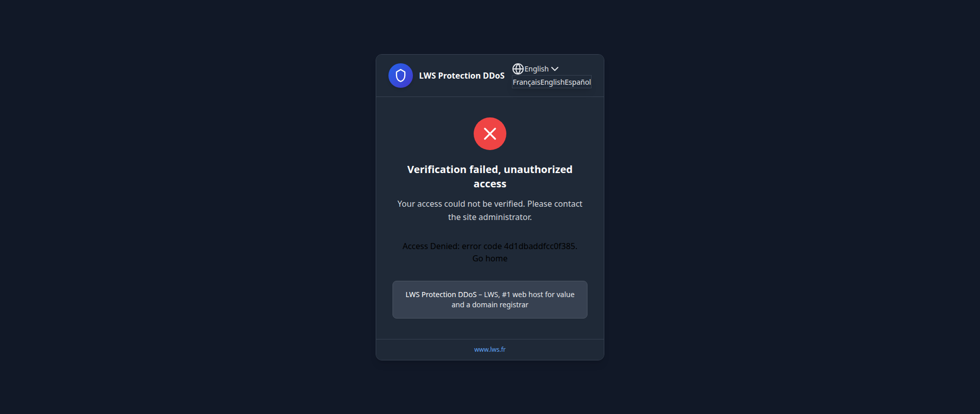Switch language to Français
The height and width of the screenshot is (414, 980).
526,82
